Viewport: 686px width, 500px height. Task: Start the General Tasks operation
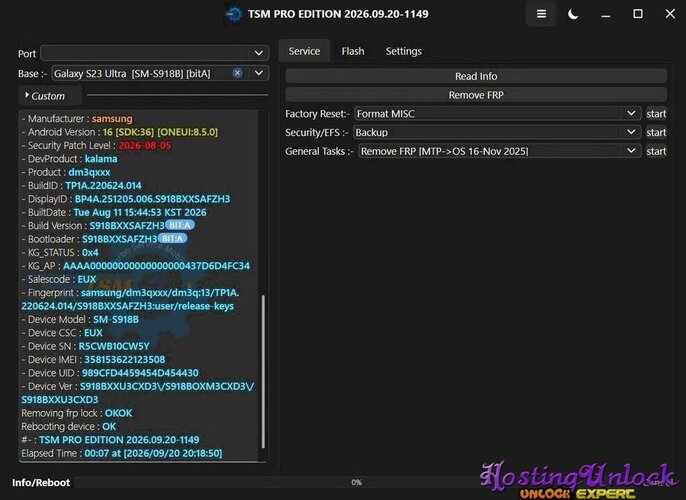[x=656, y=151]
